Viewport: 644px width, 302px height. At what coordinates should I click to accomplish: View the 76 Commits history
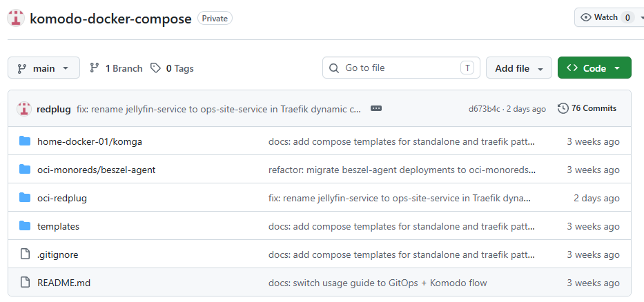(587, 108)
